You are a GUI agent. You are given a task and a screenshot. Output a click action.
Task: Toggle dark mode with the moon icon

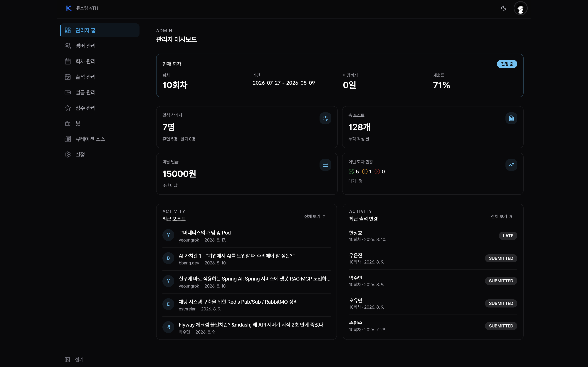503,8
